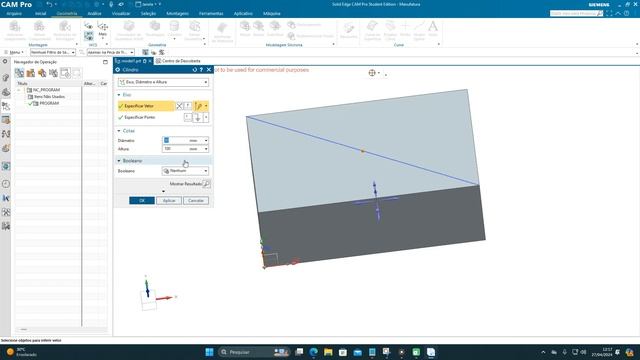Close the model1.prt tab
The width and height of the screenshot is (640, 360).
tap(150, 61)
